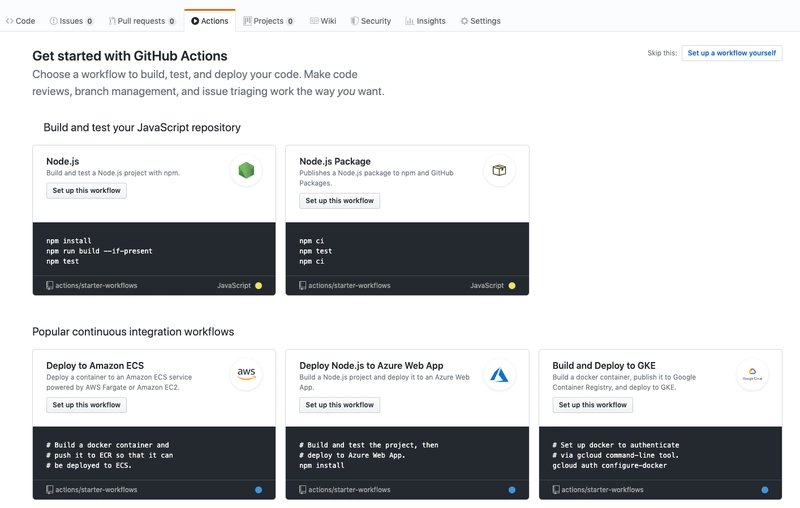Click the Deploy to Amazon ECS title

95,365
